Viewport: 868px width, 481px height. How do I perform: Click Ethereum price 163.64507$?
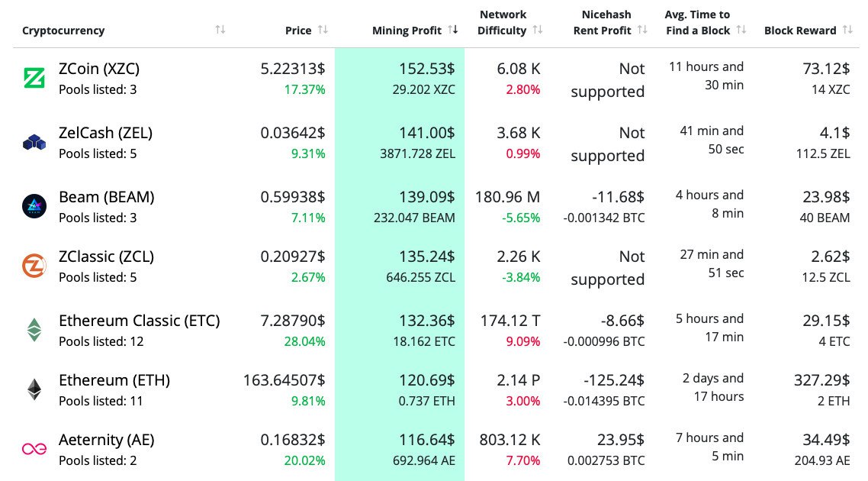pos(284,380)
